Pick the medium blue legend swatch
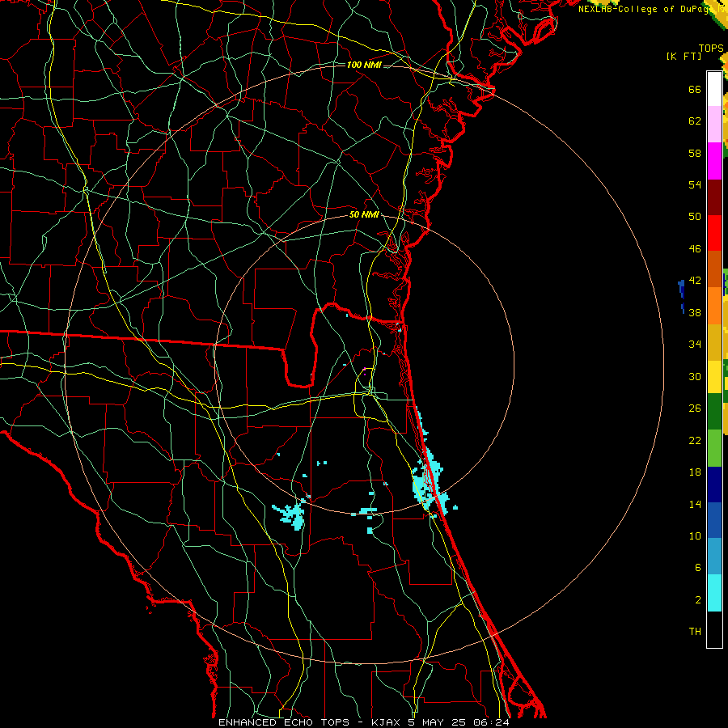The height and width of the screenshot is (728, 728). coord(714,520)
